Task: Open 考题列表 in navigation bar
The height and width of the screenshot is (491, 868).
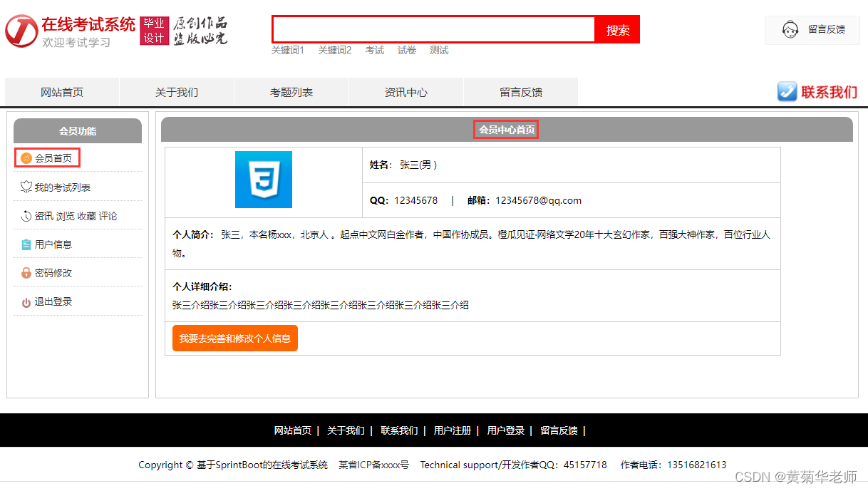Action: pyautogui.click(x=291, y=92)
